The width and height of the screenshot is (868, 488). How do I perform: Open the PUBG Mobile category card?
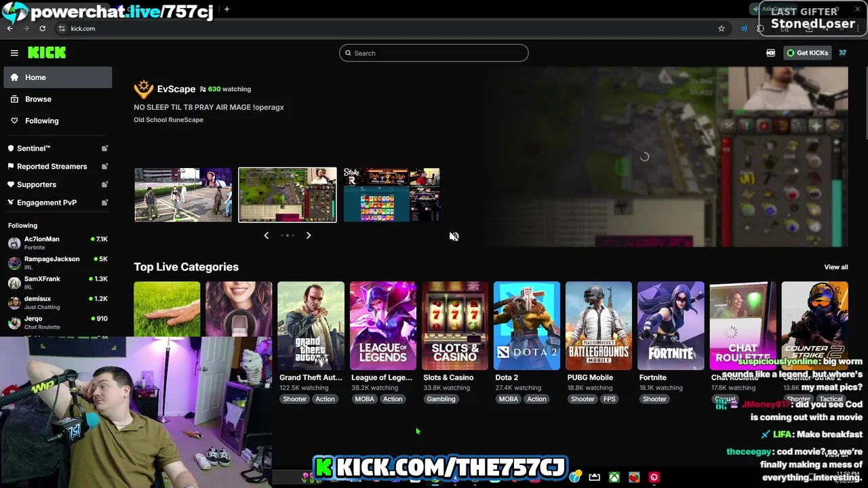click(598, 326)
